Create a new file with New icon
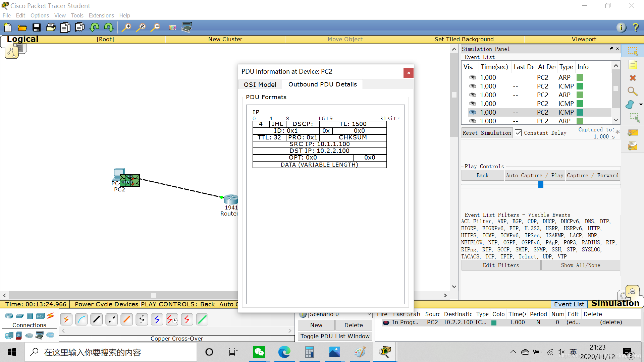The image size is (644, 362). click(8, 27)
